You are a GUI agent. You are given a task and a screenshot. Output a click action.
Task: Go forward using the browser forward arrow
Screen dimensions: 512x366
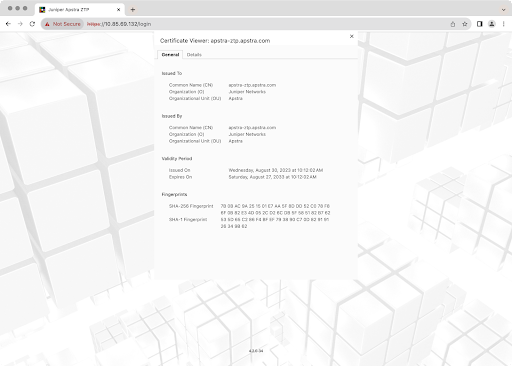point(20,24)
